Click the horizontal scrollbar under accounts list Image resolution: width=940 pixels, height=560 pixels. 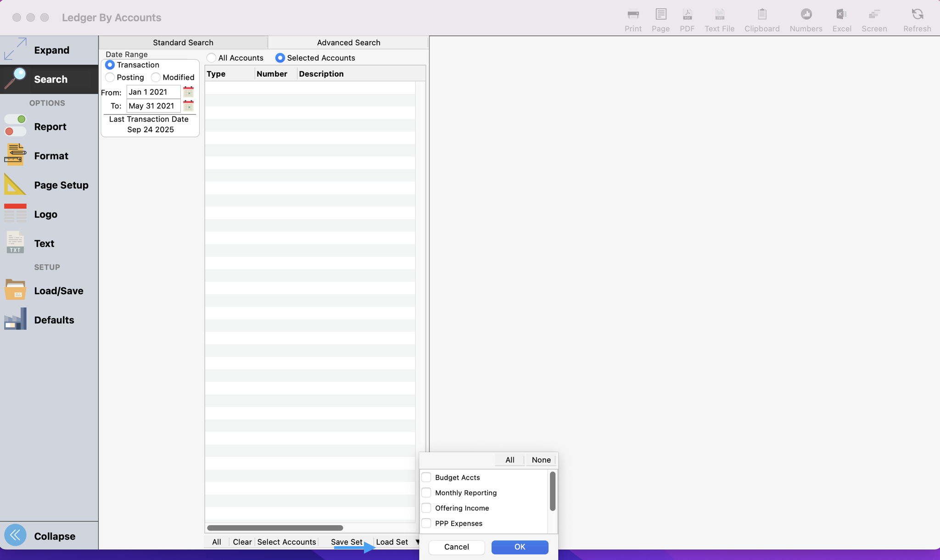[x=275, y=528]
